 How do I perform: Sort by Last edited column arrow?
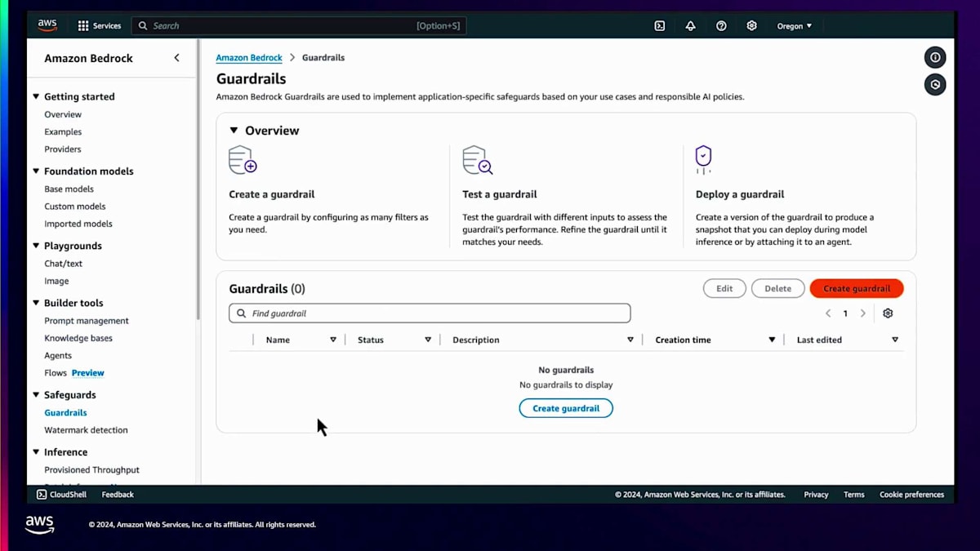click(895, 340)
